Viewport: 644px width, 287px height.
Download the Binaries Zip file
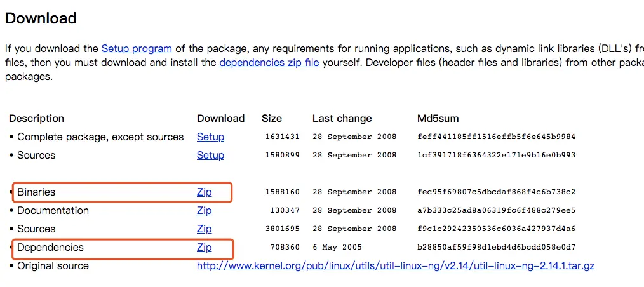(x=204, y=192)
